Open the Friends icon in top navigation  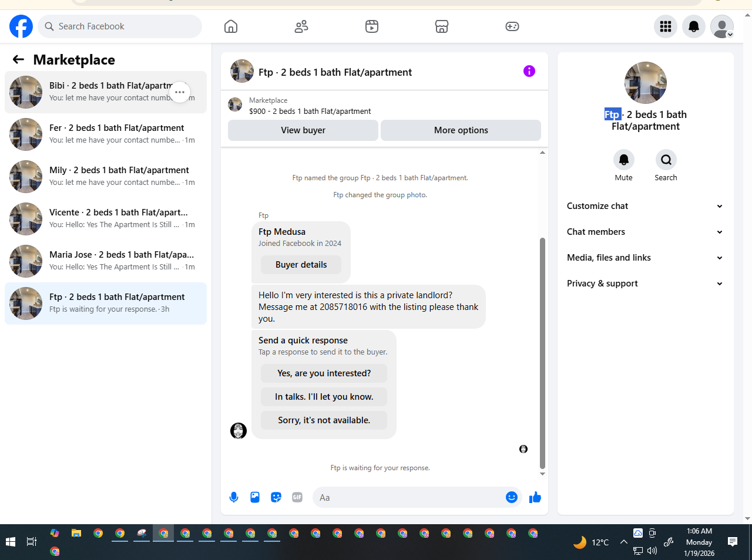pyautogui.click(x=301, y=26)
